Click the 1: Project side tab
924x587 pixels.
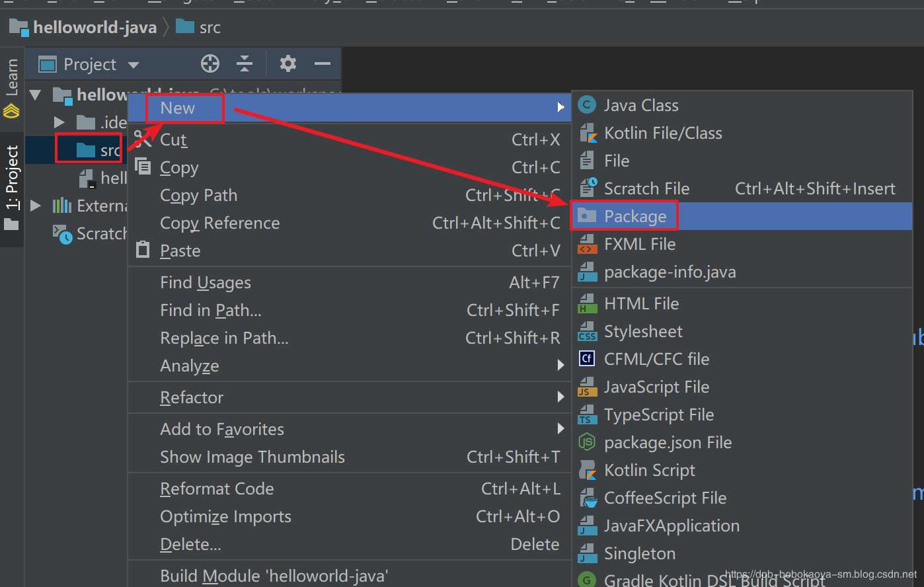[11, 188]
